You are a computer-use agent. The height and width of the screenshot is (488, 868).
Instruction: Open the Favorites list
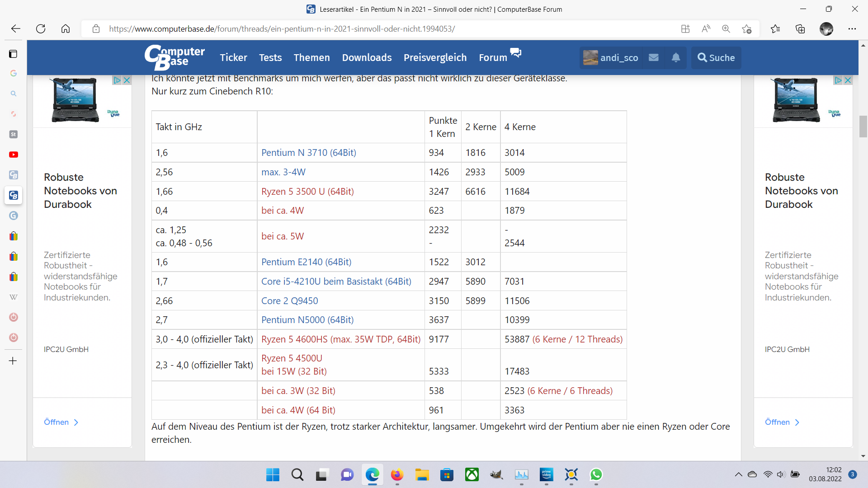(775, 29)
